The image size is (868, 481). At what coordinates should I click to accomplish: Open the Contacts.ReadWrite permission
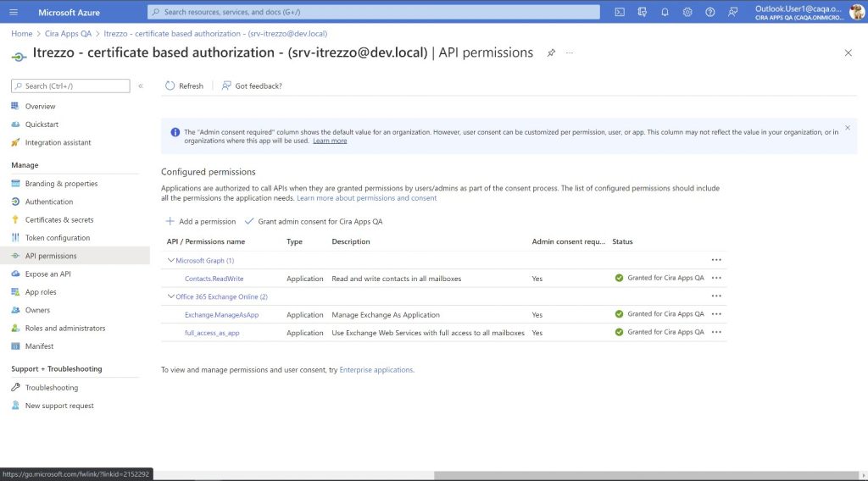(214, 279)
